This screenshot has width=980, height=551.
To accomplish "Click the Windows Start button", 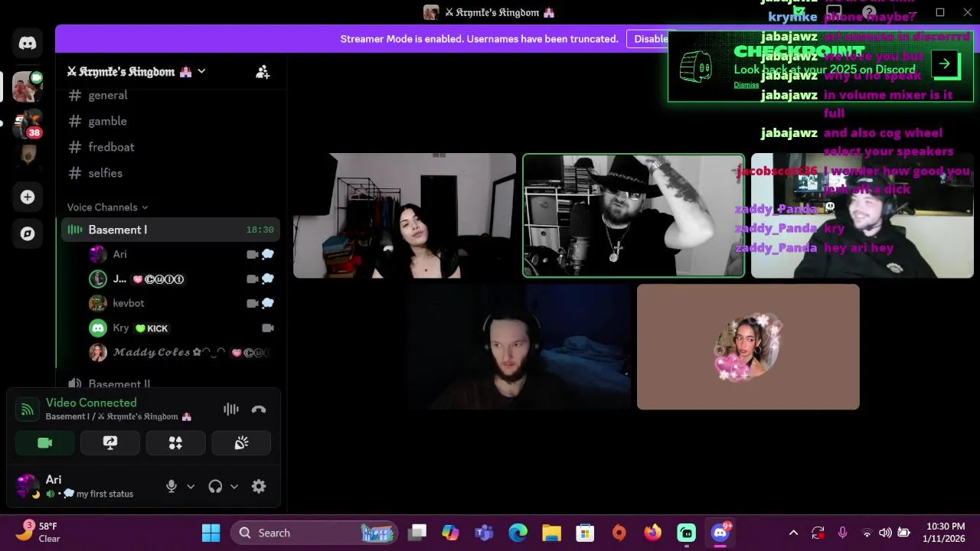I will pos(211,533).
